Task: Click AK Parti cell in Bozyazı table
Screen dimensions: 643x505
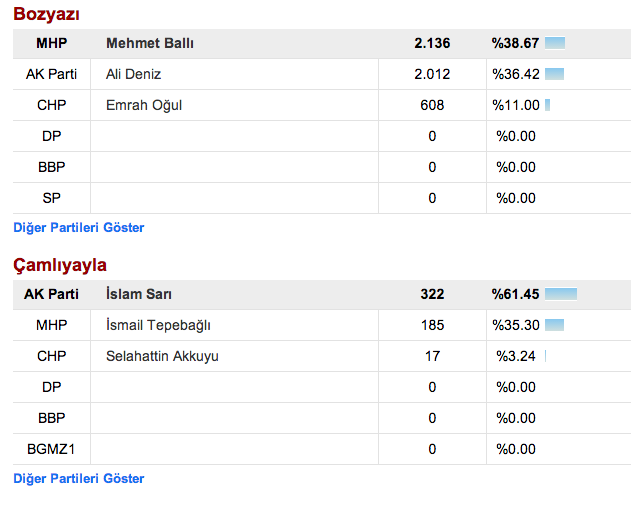Action: 51,74
